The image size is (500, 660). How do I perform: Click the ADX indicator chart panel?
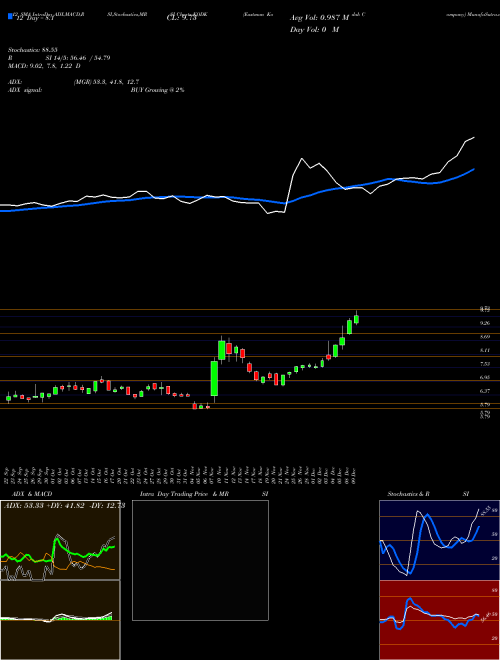click(60, 540)
